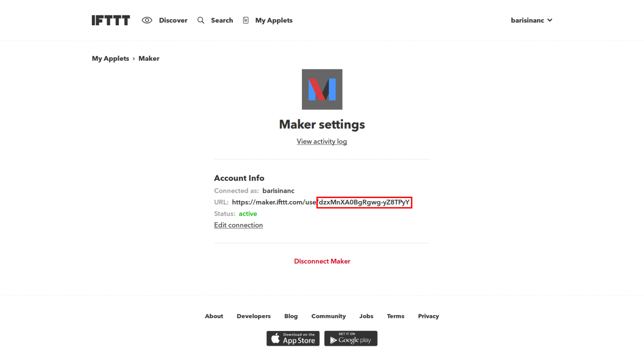Open the Terms page

point(395,316)
